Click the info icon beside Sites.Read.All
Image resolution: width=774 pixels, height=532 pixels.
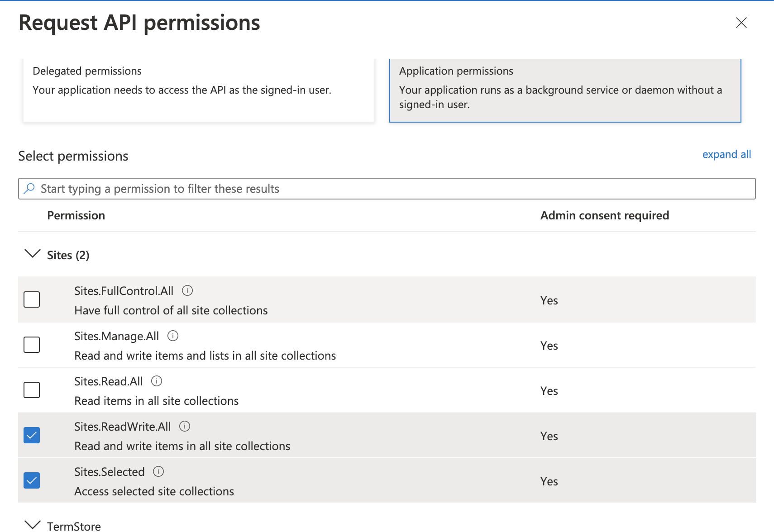click(157, 381)
